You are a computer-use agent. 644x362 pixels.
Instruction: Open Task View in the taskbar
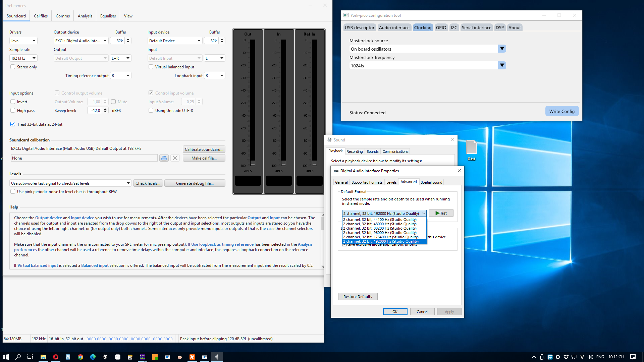point(30,357)
